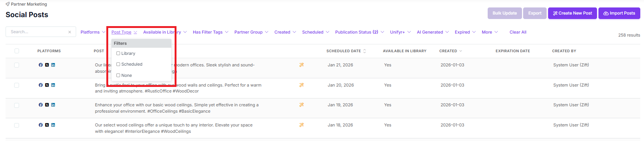Image resolution: width=644 pixels, height=141 pixels.
Task: Select the row checkbox for Jan 21, 2026 post
Action: click(x=17, y=65)
